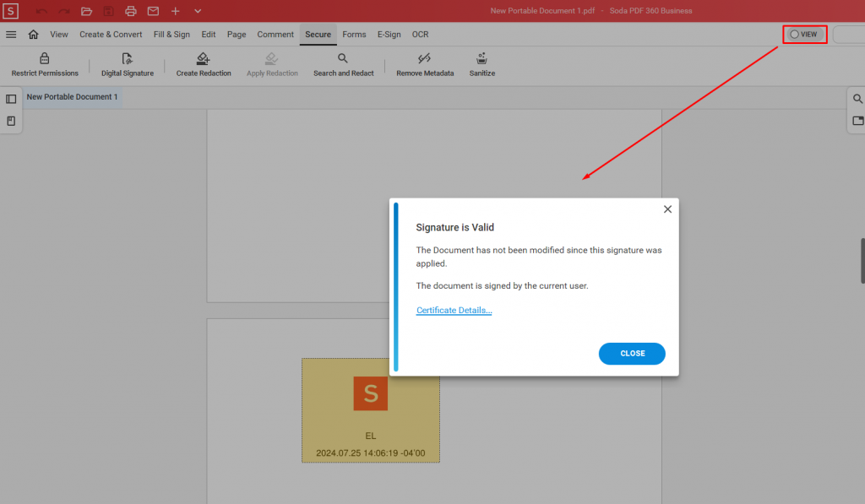Click the Soda PDF logo icon

click(x=10, y=10)
